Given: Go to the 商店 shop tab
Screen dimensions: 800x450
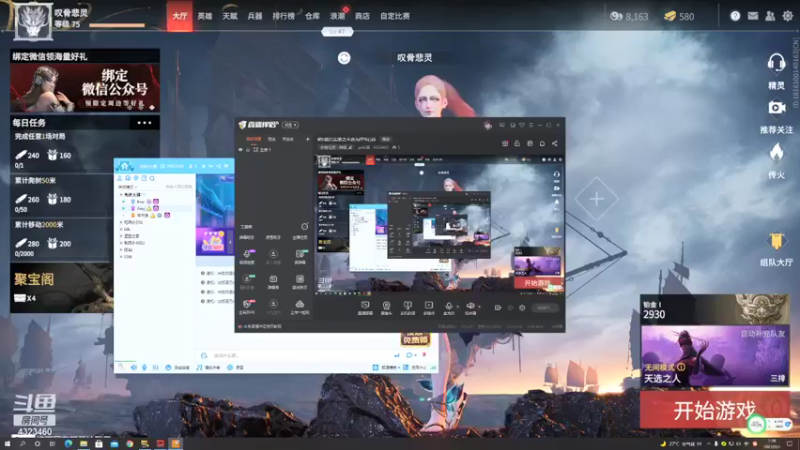Looking at the screenshot, I should coord(362,16).
